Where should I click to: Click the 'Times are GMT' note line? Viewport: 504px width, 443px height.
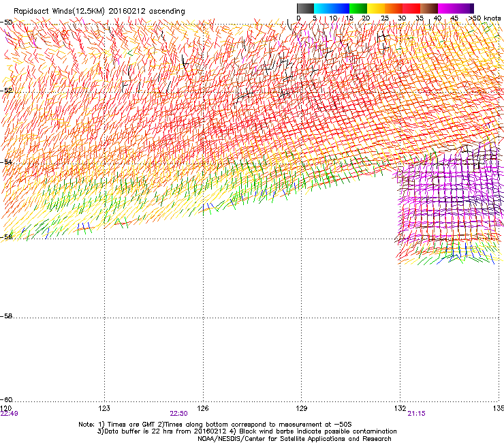(215, 425)
